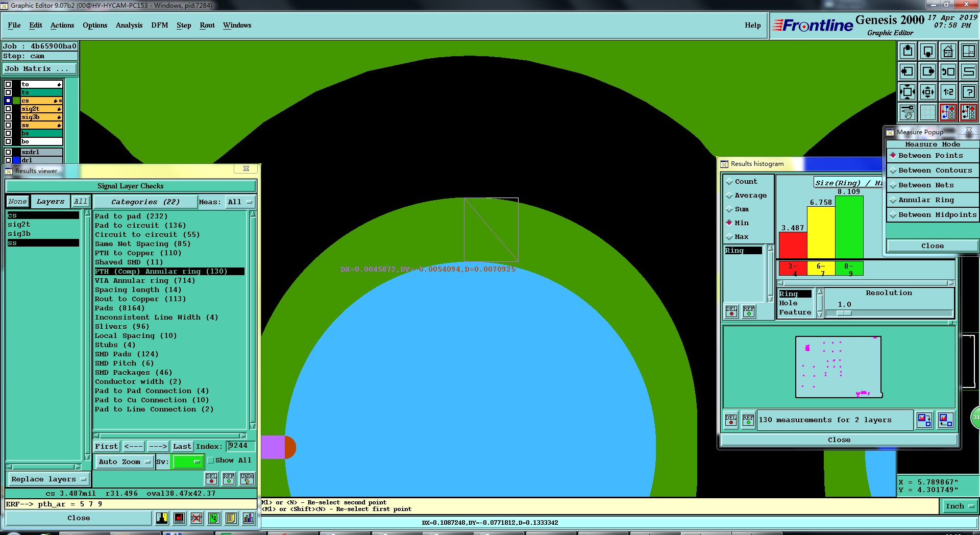The image size is (980, 535).
Task: Open the Rout menu
Action: pos(207,25)
